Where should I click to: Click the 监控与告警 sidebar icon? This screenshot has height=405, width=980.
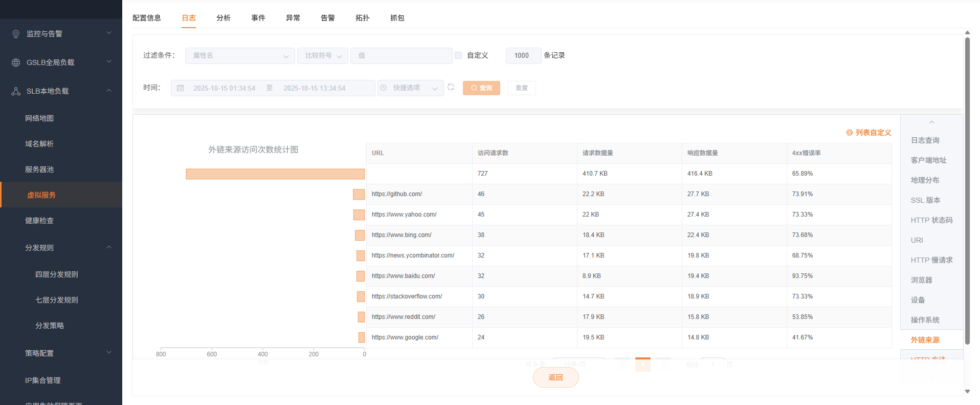[16, 34]
